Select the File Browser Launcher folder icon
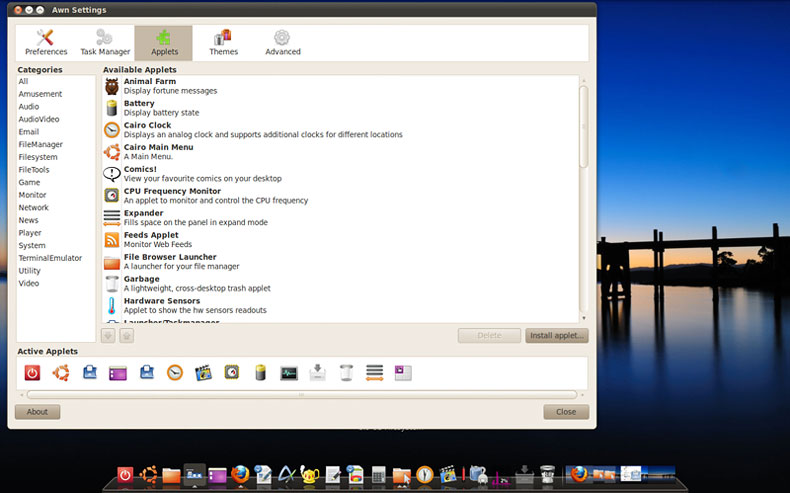Viewport: 790px width, 493px height. coord(112,262)
